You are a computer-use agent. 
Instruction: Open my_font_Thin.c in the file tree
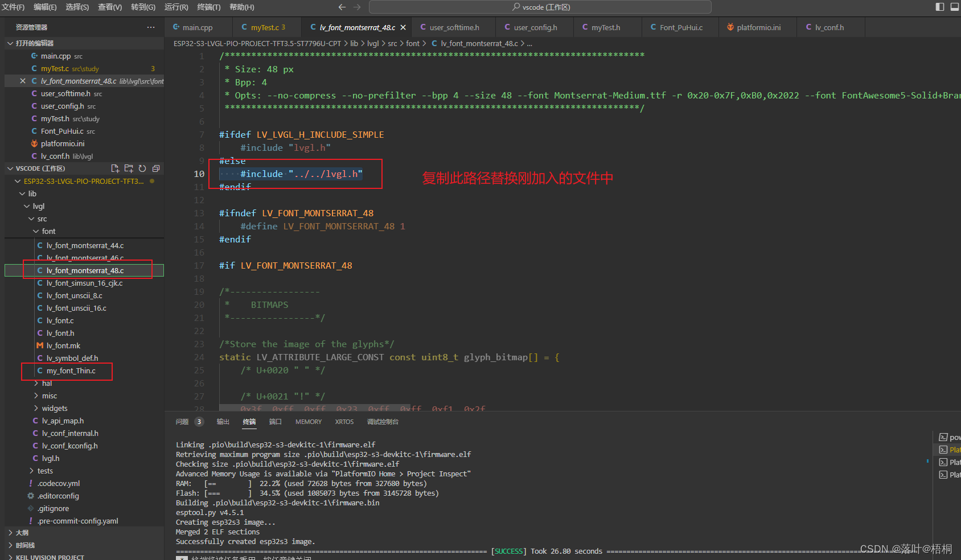(84, 370)
